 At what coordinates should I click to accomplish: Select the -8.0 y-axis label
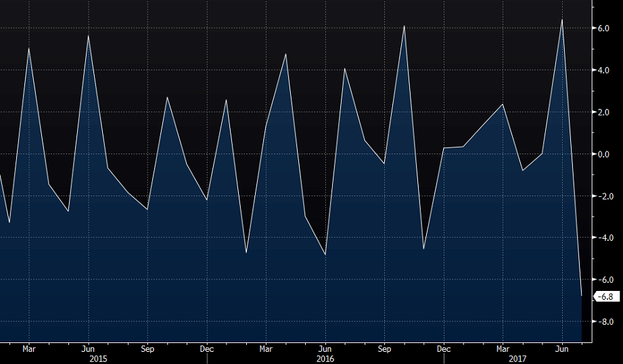(x=605, y=322)
